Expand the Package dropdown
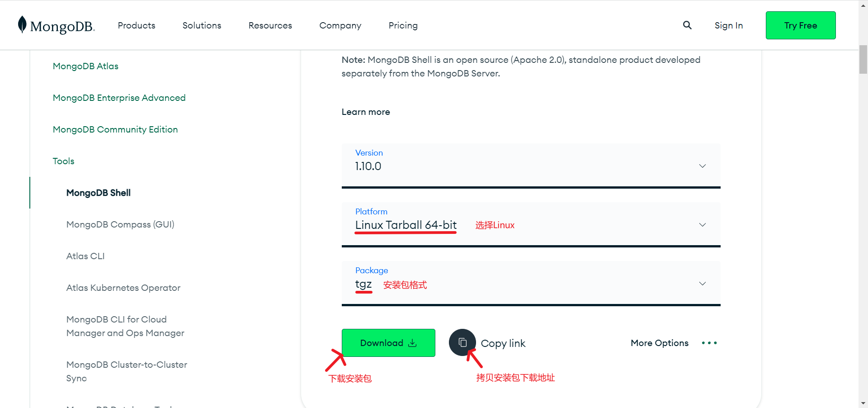The height and width of the screenshot is (408, 868). click(531, 283)
